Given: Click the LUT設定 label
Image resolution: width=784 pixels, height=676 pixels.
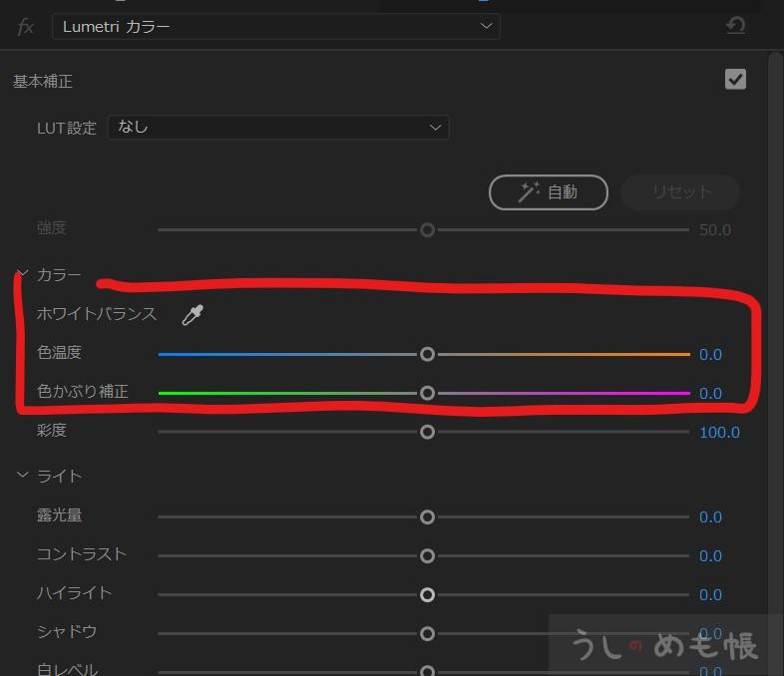Looking at the screenshot, I should pyautogui.click(x=67, y=129).
